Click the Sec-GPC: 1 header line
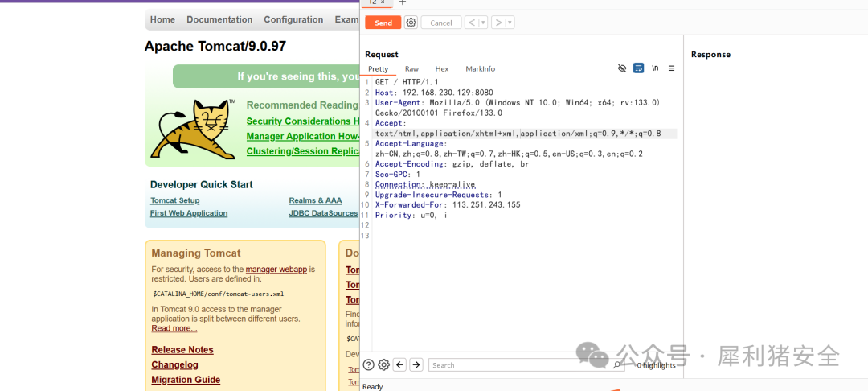Screen dimensions: 868x391 398,175
